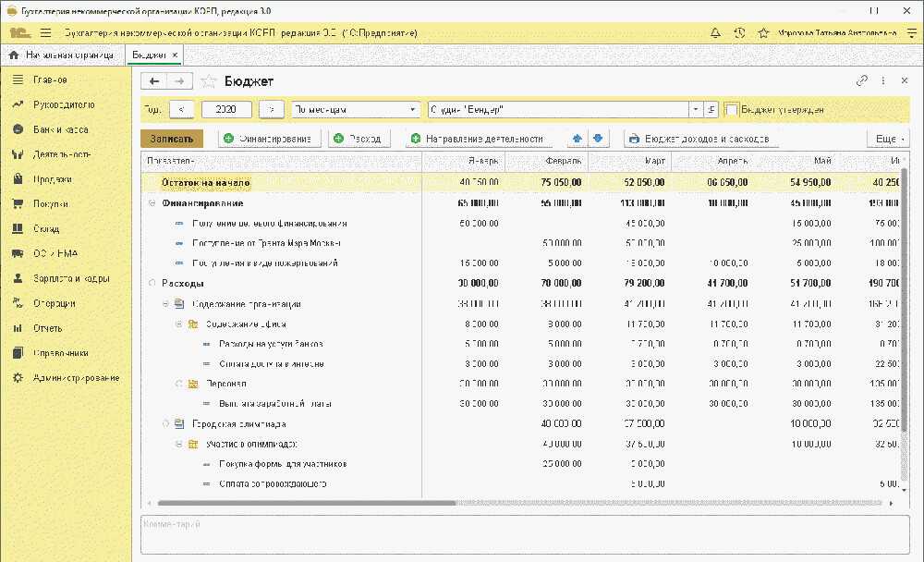This screenshot has width=924, height=562.
Task: Collapse Финансирование group
Action: 152,202
